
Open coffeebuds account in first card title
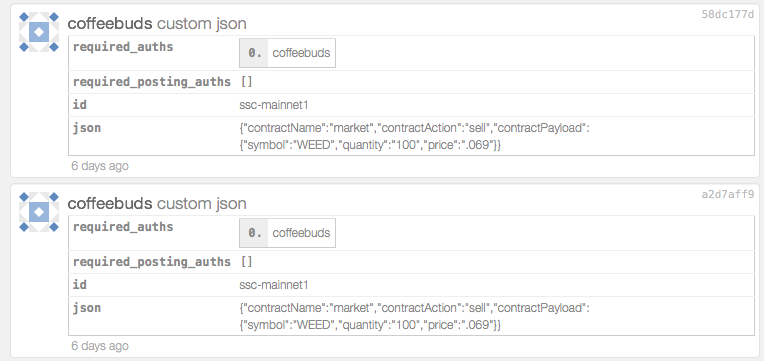(110, 23)
